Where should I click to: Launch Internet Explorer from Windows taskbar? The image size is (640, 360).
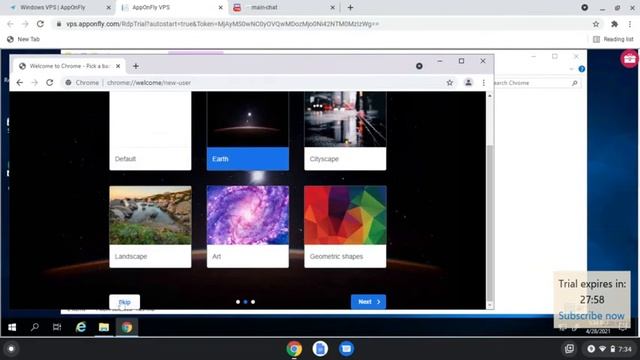(81, 327)
